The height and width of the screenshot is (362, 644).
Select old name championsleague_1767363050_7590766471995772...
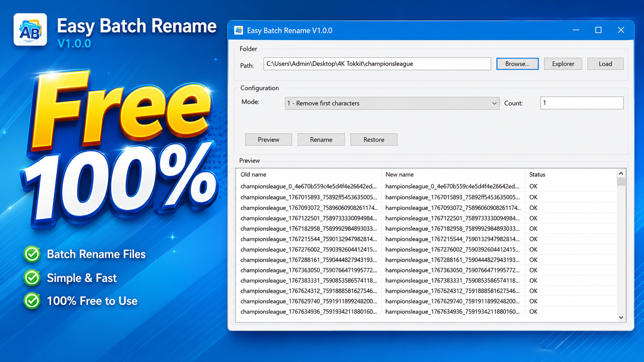pyautogui.click(x=309, y=270)
